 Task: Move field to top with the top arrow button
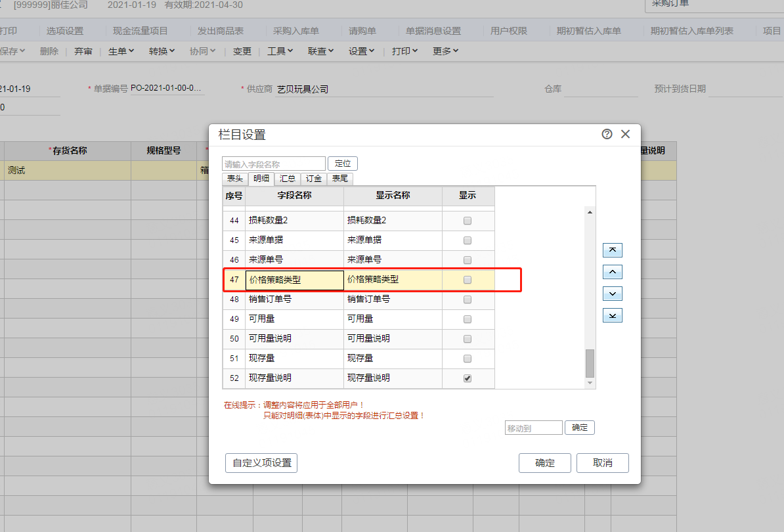tap(613, 250)
